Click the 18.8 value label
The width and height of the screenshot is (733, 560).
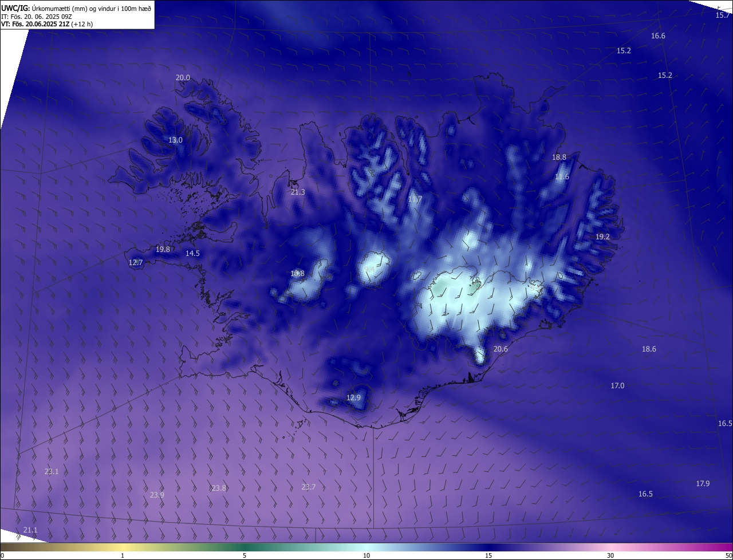pos(559,157)
